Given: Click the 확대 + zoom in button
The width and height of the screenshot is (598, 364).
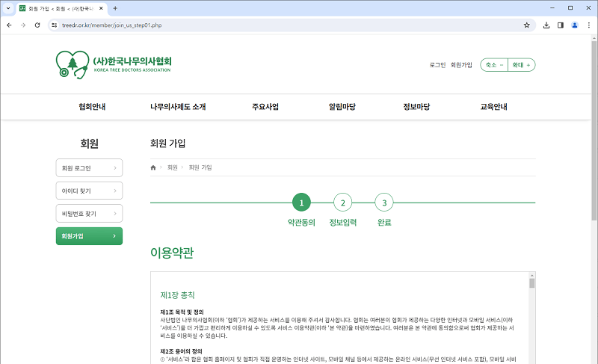Looking at the screenshot, I should click(521, 65).
